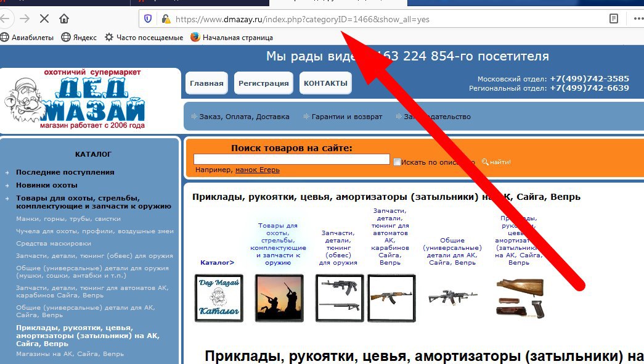644x364 pixels.
Task: Enable Искать по описанию checkbox
Action: coord(397,162)
